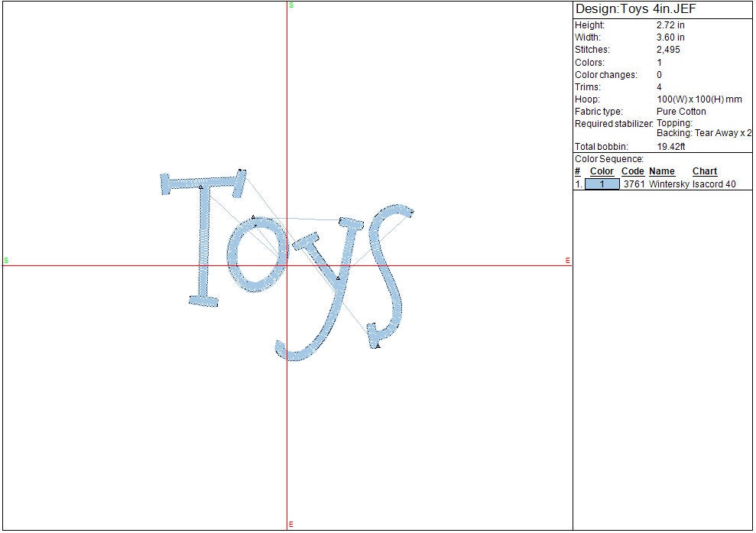Click the red E marker at right edge
756x533 pixels.
tap(567, 261)
